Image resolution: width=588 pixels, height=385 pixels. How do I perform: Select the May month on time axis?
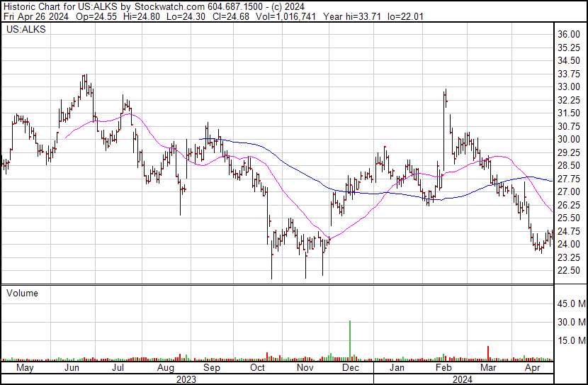click(24, 369)
